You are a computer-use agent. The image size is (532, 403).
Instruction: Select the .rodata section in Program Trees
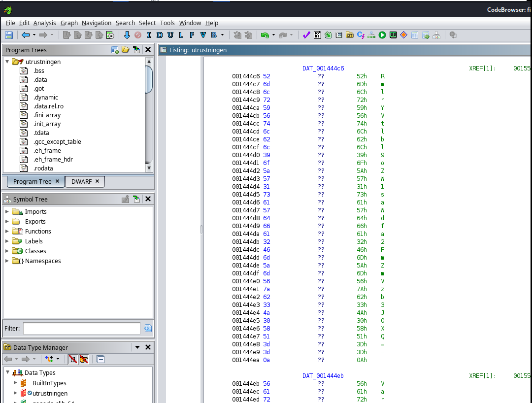pos(43,168)
